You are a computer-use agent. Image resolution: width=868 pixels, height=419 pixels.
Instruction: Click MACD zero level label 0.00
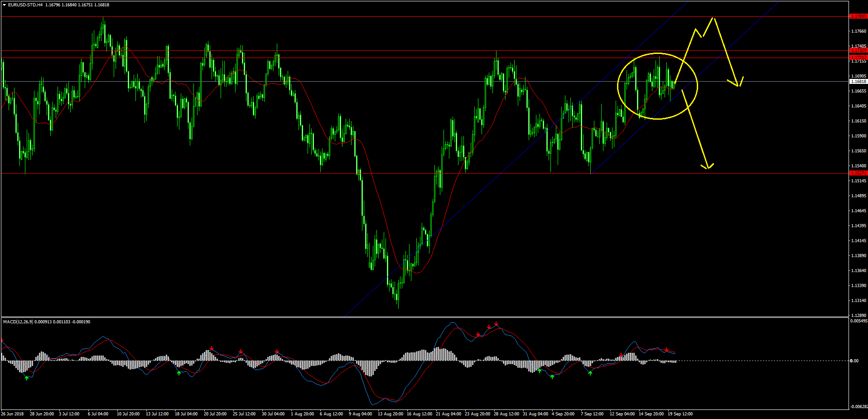[x=854, y=361]
